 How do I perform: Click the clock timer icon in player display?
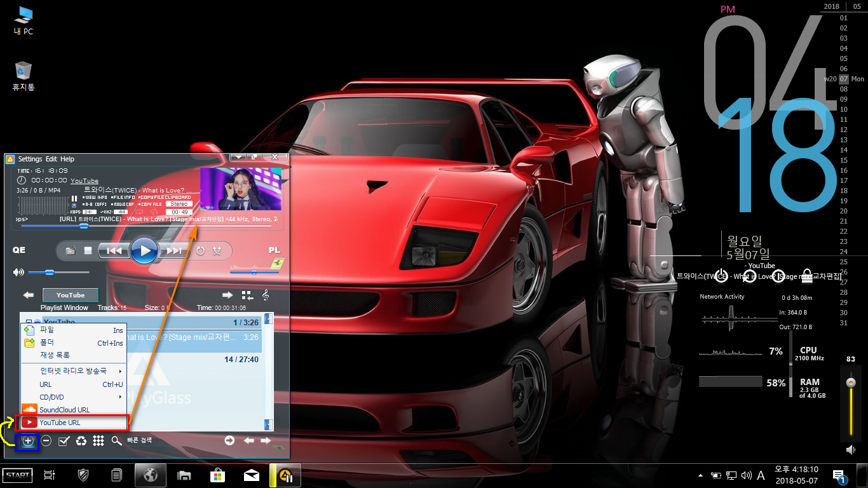[21, 181]
